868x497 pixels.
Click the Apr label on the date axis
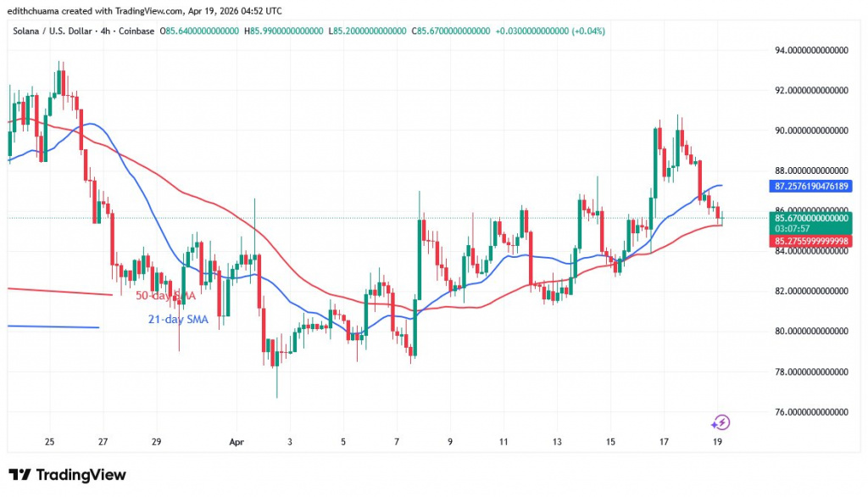(x=236, y=442)
